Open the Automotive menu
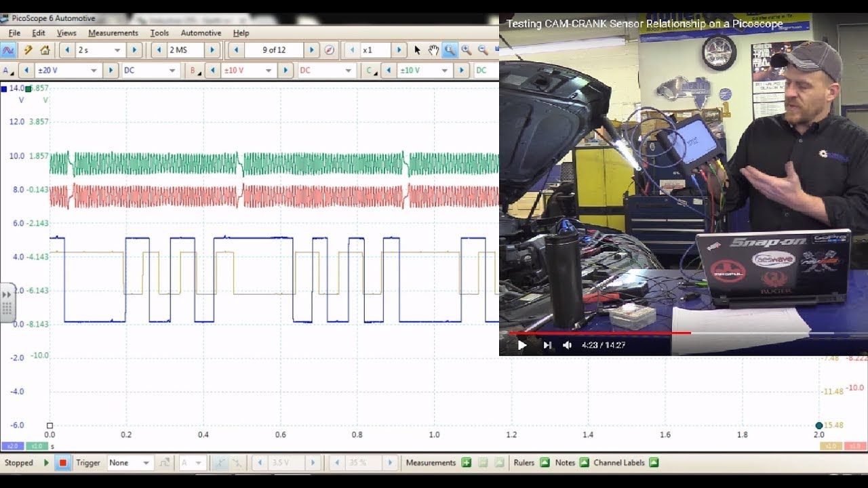868x488 pixels. (201, 33)
